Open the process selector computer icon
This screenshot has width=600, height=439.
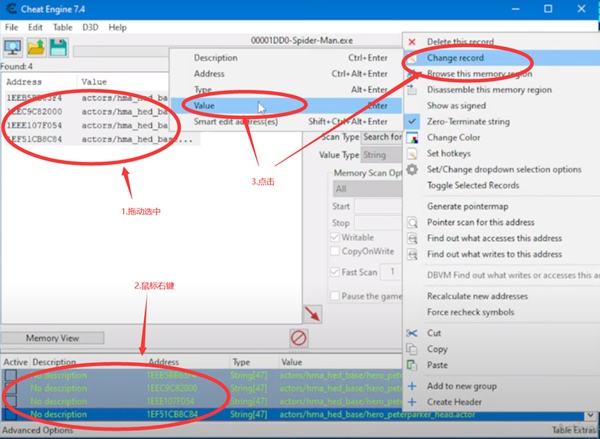[x=13, y=48]
